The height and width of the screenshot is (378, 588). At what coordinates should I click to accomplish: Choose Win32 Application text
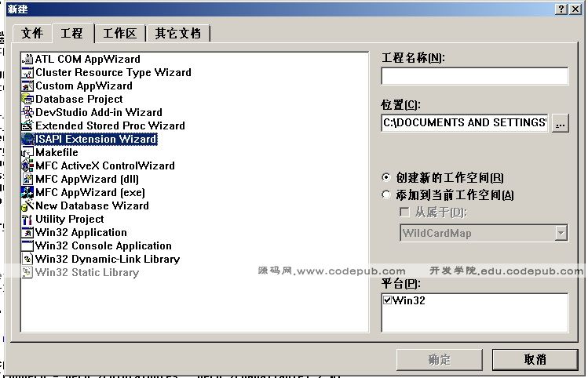coord(81,232)
